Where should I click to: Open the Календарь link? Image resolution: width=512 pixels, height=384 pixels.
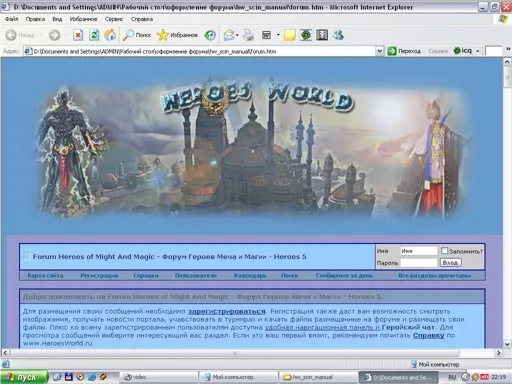[250, 276]
